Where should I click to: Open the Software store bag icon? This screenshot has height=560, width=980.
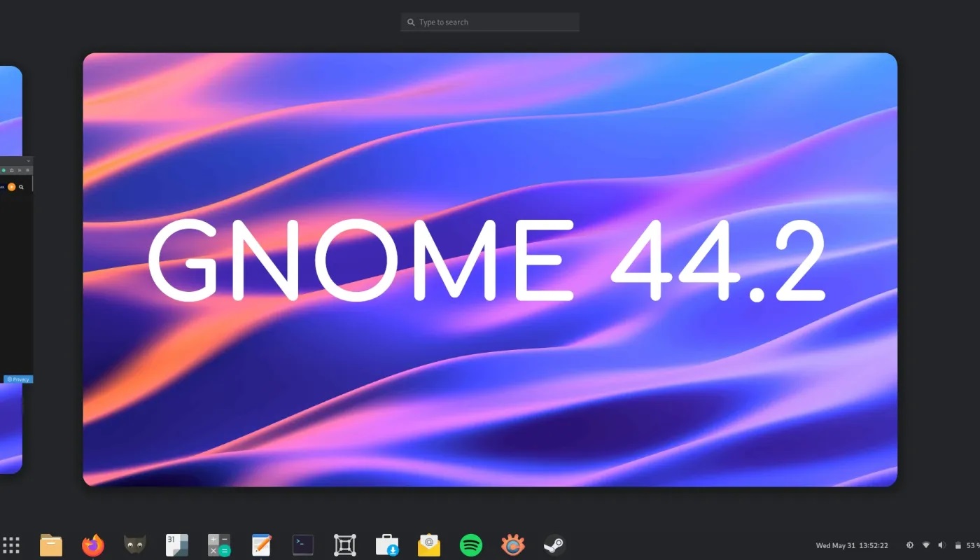point(387,545)
